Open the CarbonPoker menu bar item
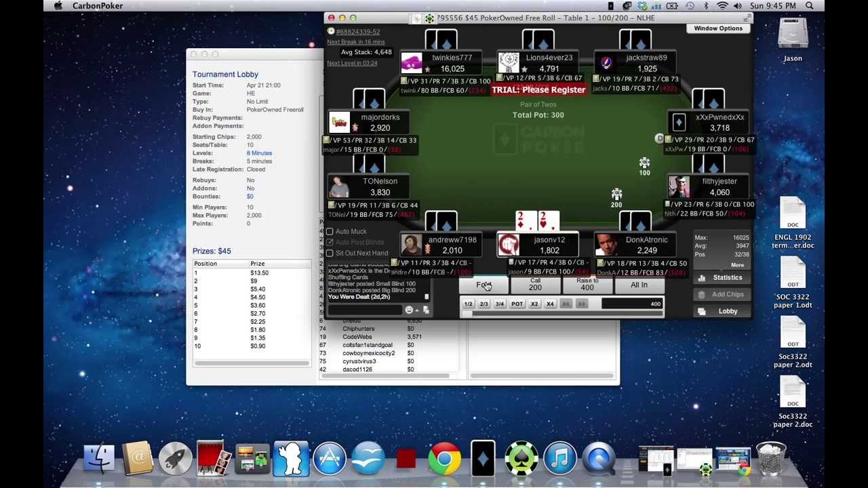The width and height of the screenshot is (868, 488). tap(98, 5)
